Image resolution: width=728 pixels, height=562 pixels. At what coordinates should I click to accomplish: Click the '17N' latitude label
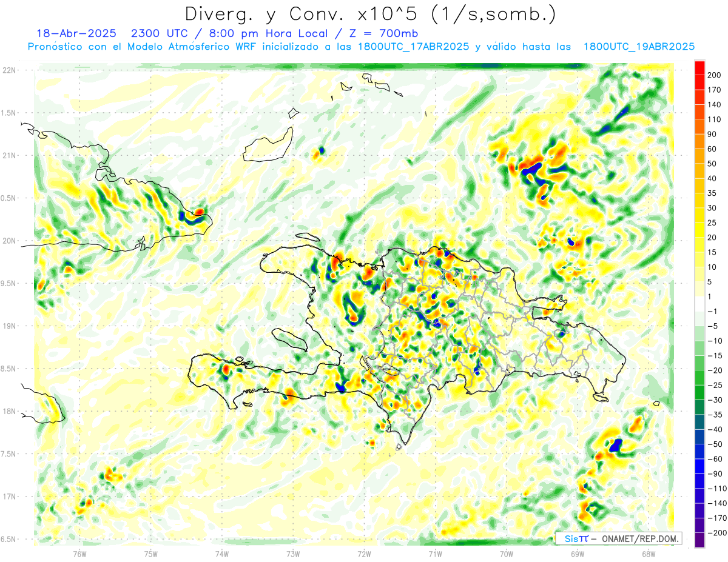click(x=9, y=497)
